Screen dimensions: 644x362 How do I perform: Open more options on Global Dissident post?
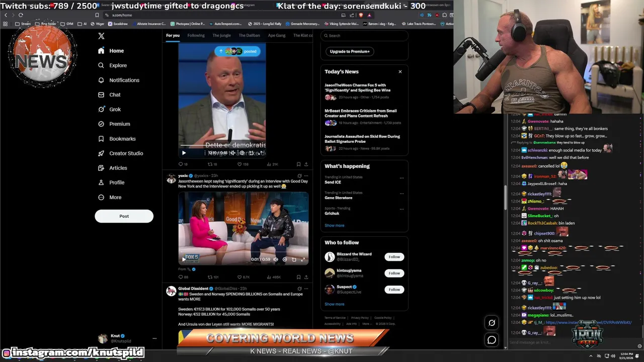306,289
